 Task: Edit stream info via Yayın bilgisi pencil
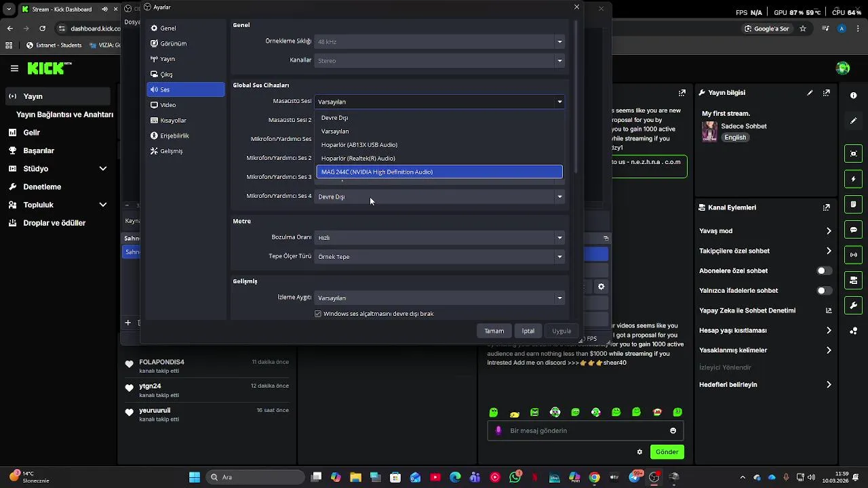click(810, 93)
